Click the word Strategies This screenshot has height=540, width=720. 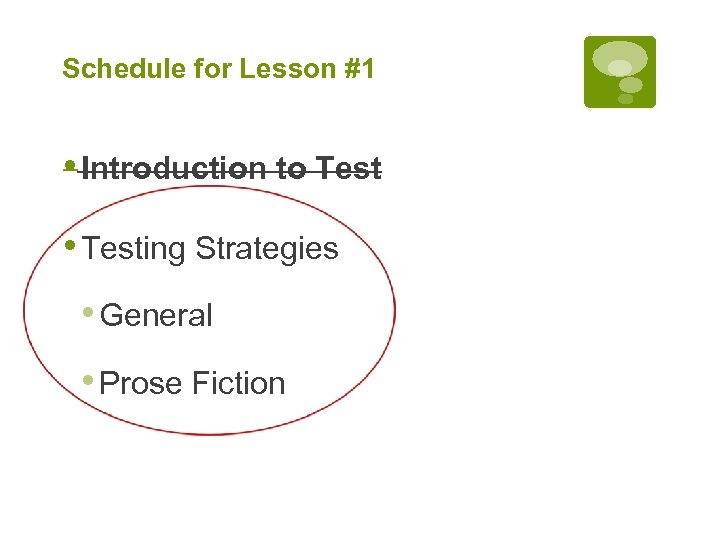pyautogui.click(x=267, y=248)
